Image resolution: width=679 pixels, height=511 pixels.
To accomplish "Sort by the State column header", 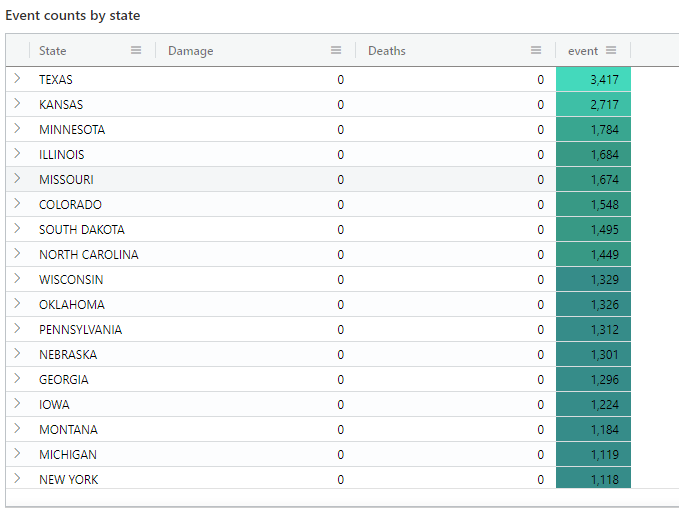I will click(x=53, y=51).
